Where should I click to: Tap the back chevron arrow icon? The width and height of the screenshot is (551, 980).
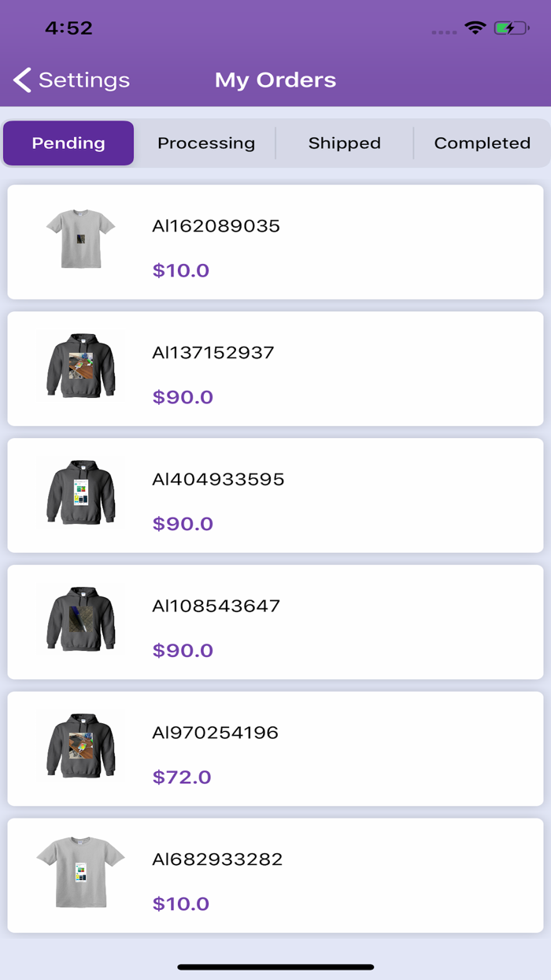pos(21,80)
